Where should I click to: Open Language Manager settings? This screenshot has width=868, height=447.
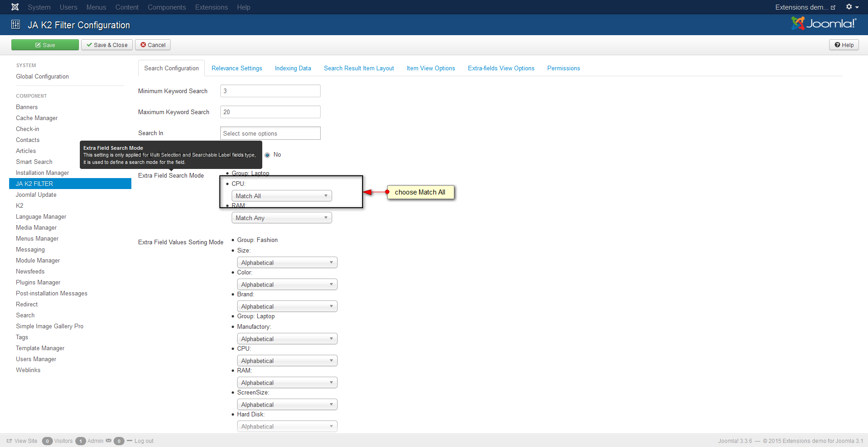click(x=41, y=217)
